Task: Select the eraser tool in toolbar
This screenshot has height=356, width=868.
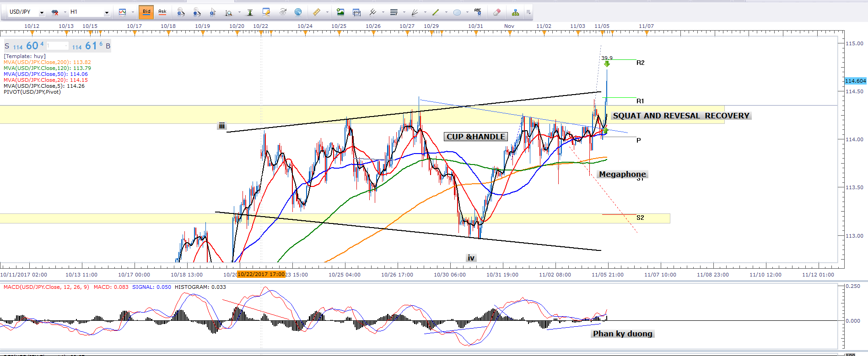Action: pos(497,12)
